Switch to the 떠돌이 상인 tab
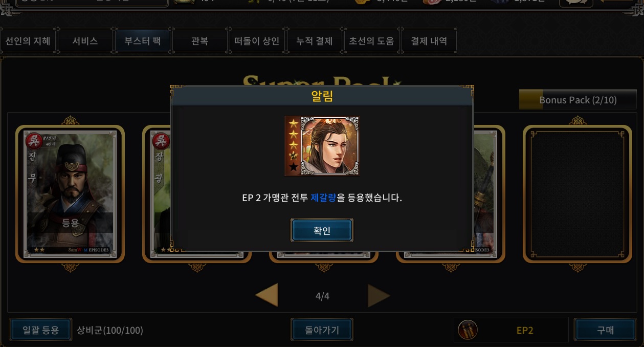This screenshot has width=644, height=347. [257, 41]
